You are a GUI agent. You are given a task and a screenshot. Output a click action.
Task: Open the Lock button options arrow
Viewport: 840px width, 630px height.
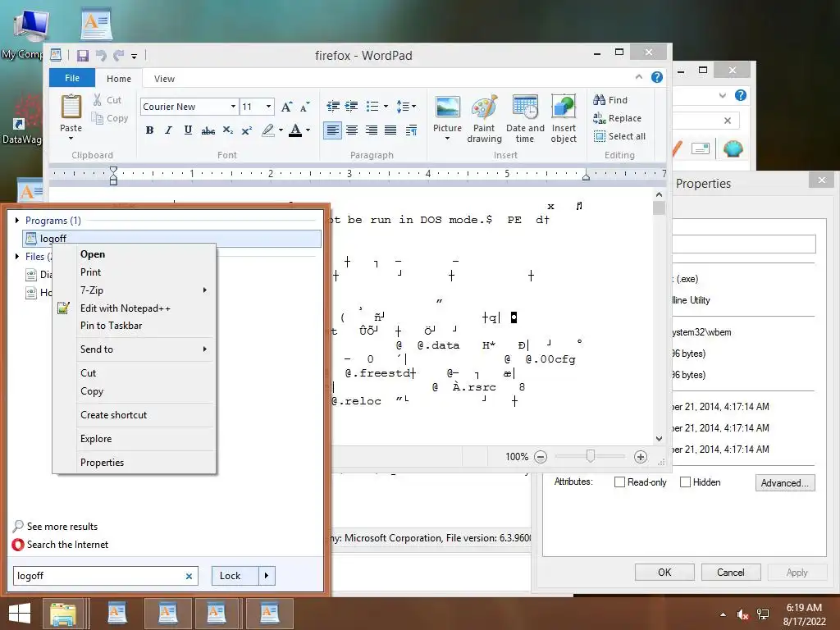[x=267, y=575]
